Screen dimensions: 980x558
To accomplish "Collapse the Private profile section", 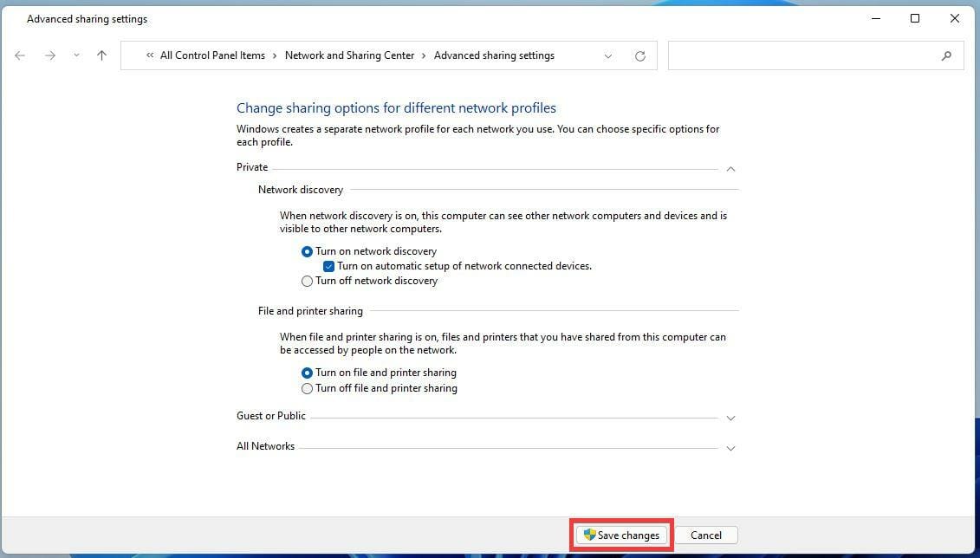I will [x=730, y=168].
